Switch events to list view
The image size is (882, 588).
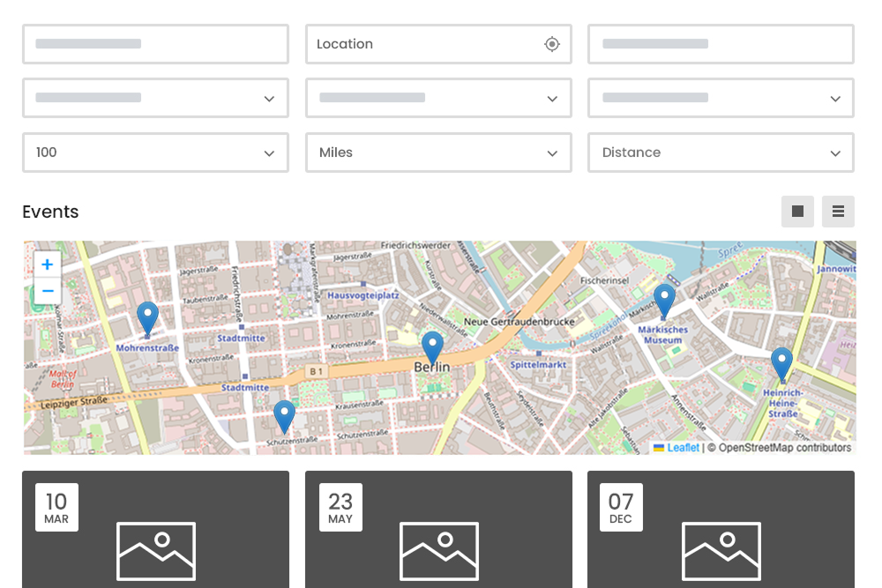pos(838,212)
